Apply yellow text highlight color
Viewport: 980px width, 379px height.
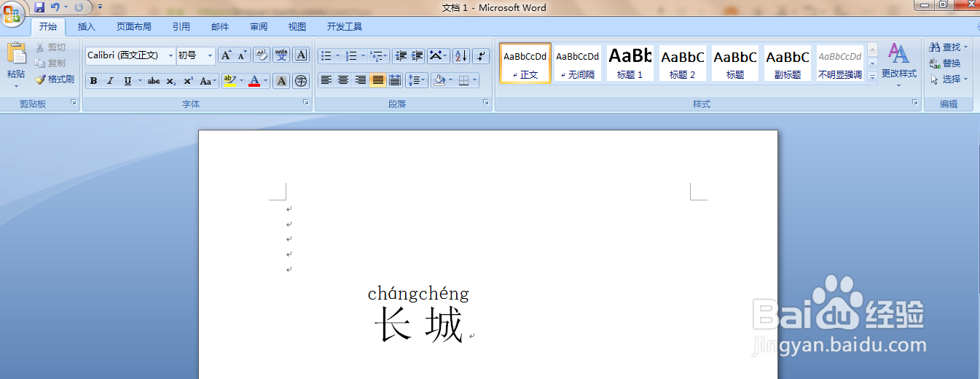pos(230,81)
